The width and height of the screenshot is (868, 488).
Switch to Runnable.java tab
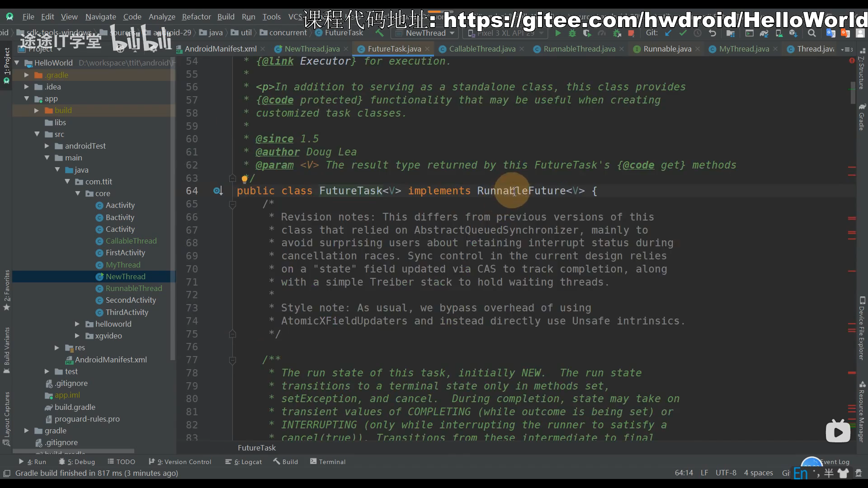click(x=667, y=49)
